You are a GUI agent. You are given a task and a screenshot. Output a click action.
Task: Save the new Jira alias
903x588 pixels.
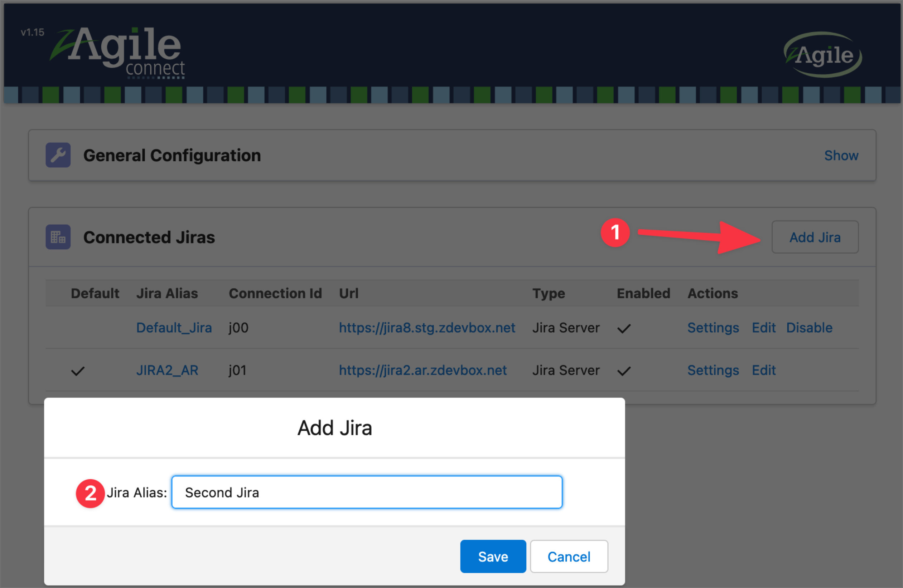[492, 556]
